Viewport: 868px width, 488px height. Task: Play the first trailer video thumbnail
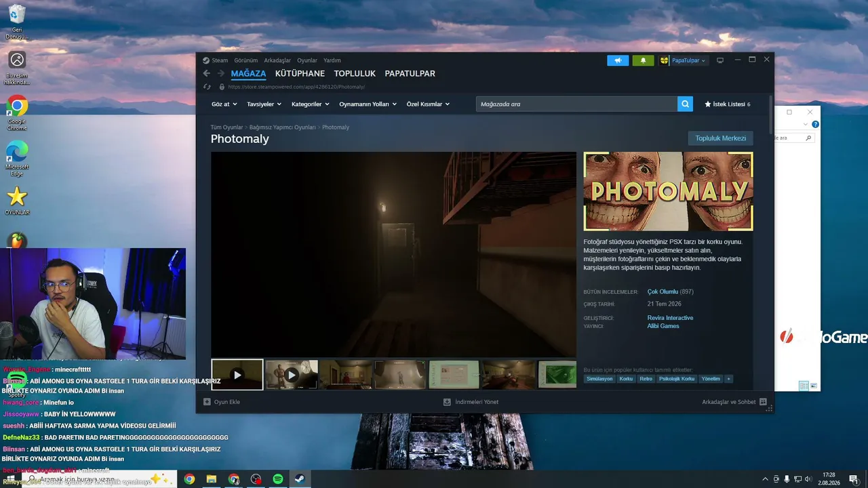[x=237, y=375]
